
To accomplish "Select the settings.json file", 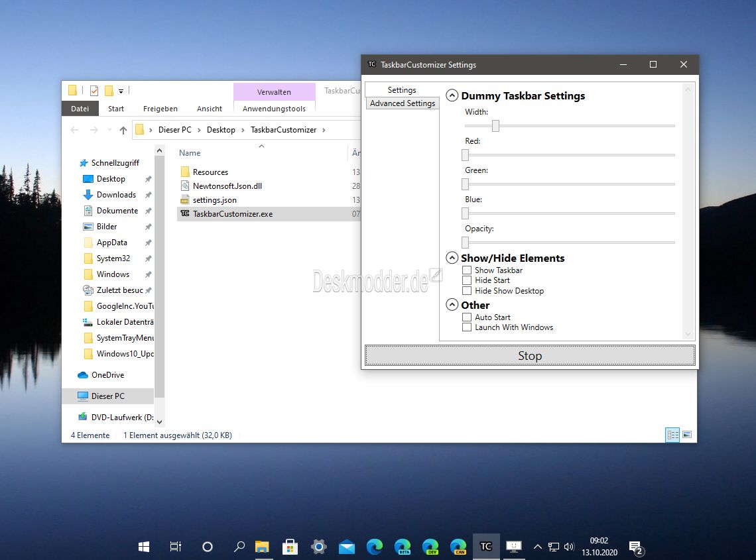I will 215,200.
